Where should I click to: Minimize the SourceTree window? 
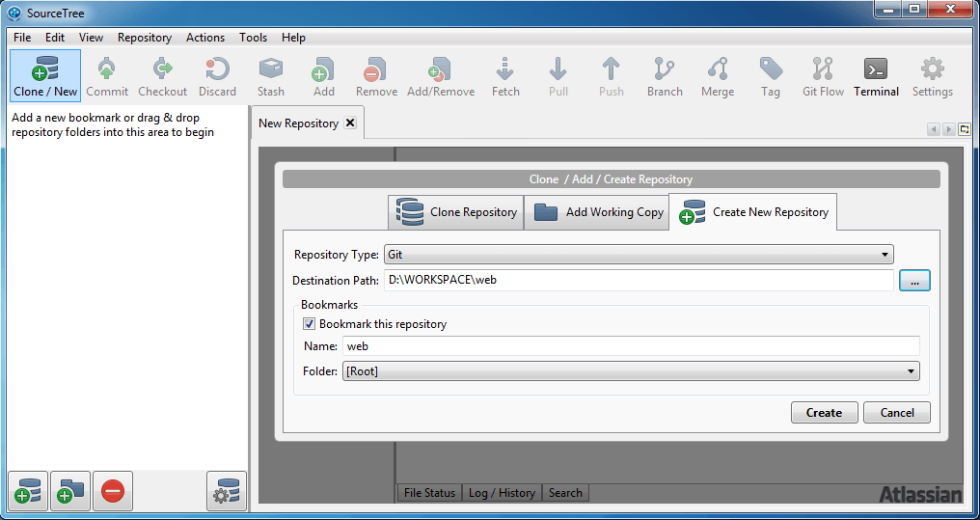886,9
